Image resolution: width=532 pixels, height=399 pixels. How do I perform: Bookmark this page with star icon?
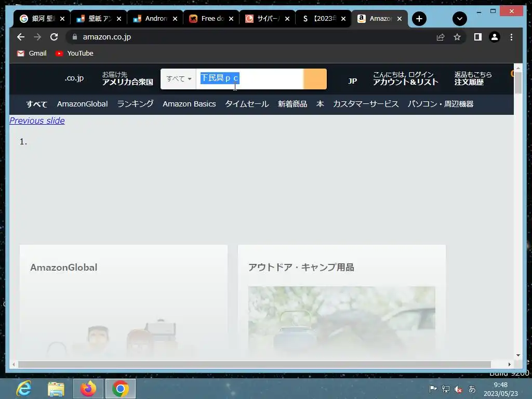[457, 37]
